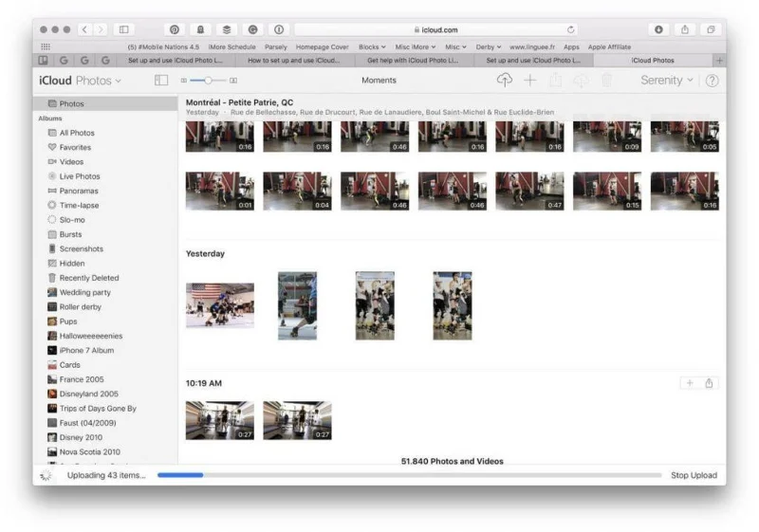Toggle the iCloud Photos sidebar panel
Viewport: 759px width, 532px height.
tap(161, 81)
